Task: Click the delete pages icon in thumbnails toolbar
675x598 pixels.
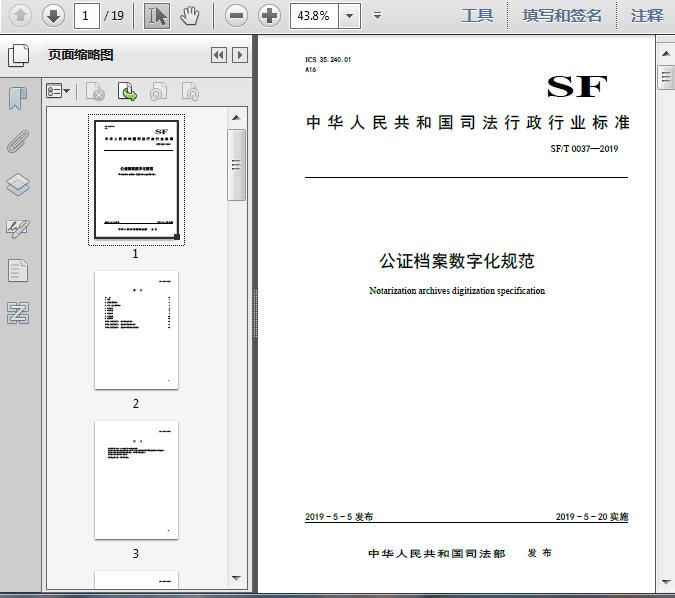Action: (x=96, y=91)
